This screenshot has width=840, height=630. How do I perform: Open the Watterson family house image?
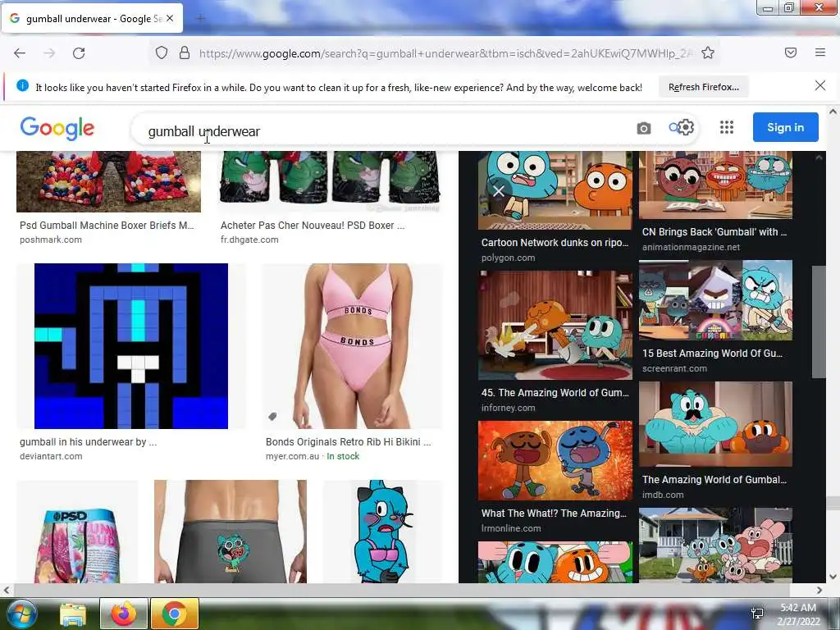pos(715,546)
